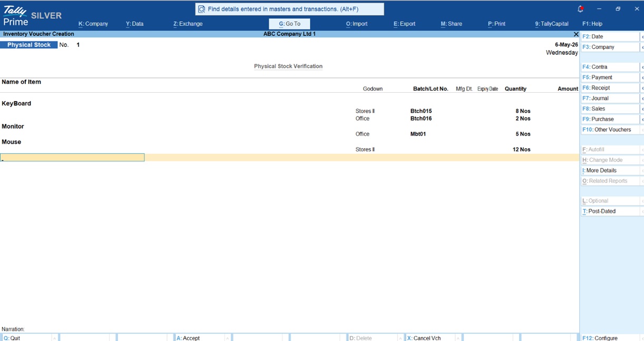Restore down the TallyPrime window
The width and height of the screenshot is (644, 341).
(x=618, y=9)
